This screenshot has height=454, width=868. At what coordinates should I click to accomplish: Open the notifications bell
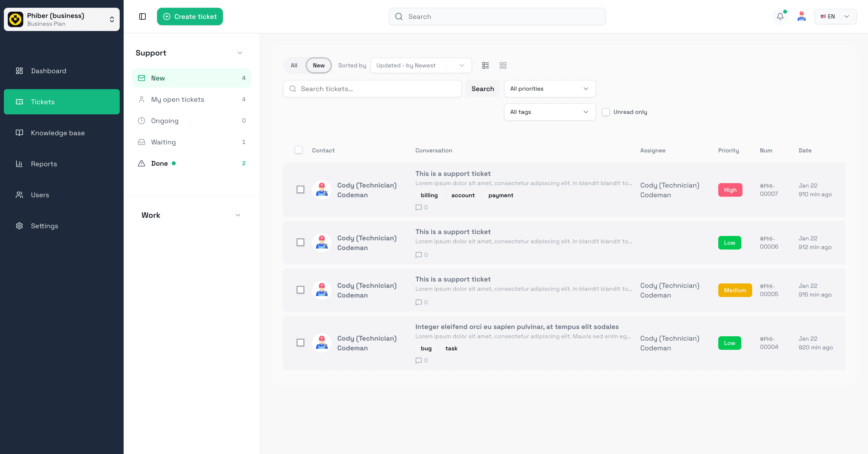click(x=780, y=16)
